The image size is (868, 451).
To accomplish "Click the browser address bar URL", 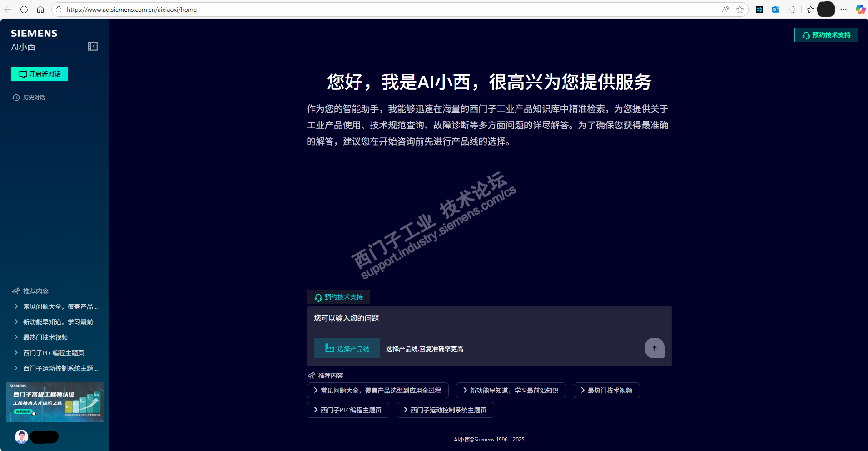I will 132,10.
